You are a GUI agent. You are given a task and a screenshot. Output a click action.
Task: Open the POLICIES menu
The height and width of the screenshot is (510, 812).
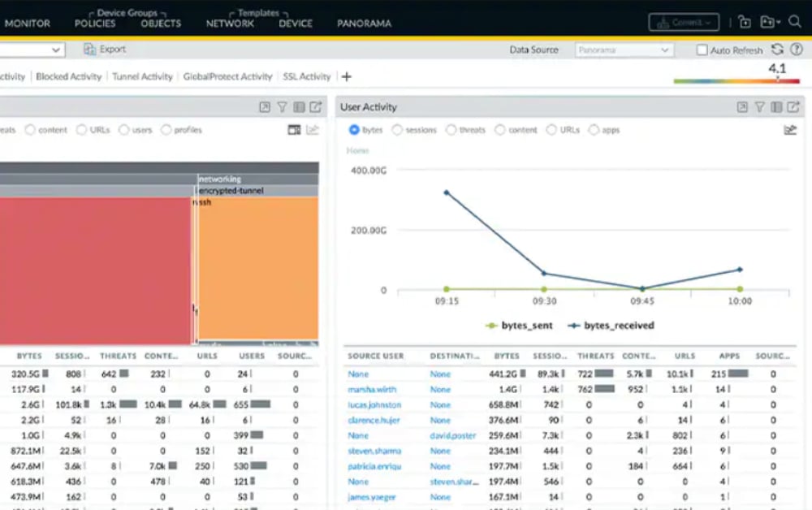[95, 24]
